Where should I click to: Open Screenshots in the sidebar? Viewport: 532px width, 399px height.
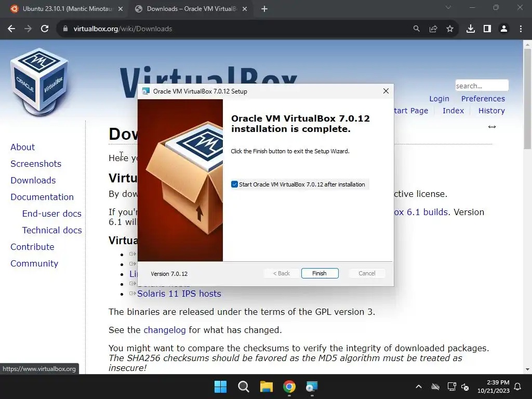[36, 164]
